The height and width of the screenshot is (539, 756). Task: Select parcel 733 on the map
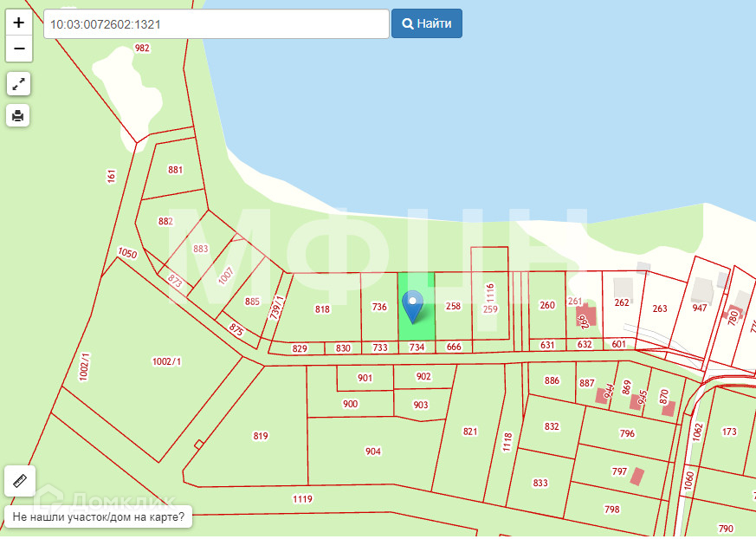click(380, 347)
